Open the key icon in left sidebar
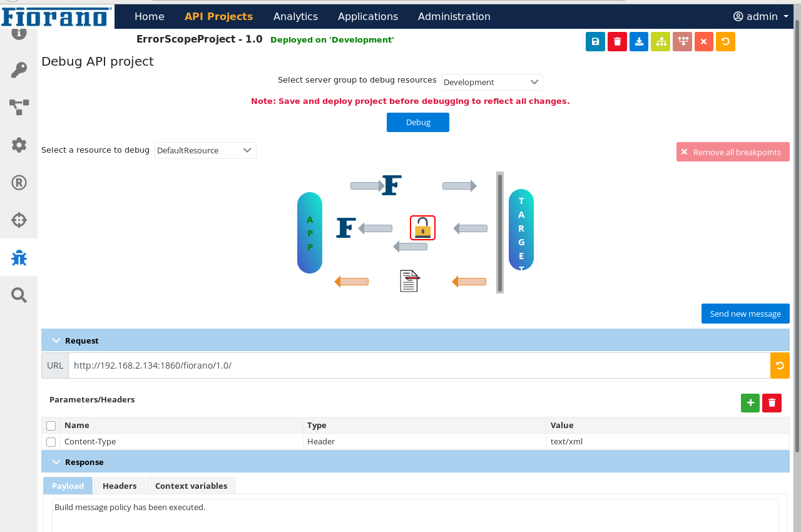801x532 pixels. (19, 69)
